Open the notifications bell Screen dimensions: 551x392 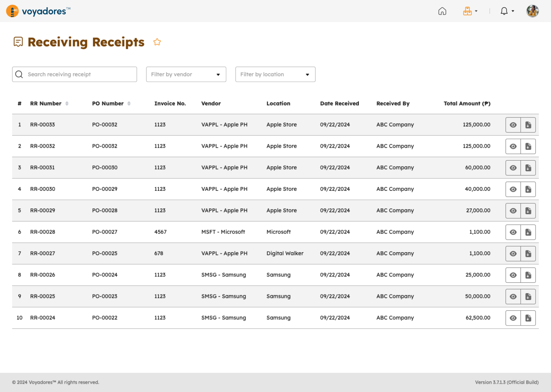(x=504, y=11)
